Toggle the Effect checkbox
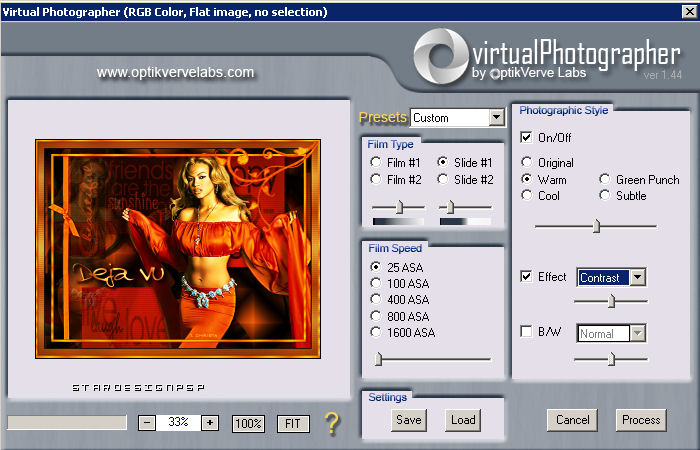 pos(526,276)
